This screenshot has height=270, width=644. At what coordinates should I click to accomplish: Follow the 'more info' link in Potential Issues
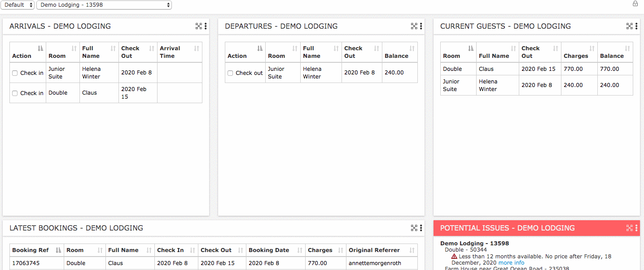click(x=511, y=263)
